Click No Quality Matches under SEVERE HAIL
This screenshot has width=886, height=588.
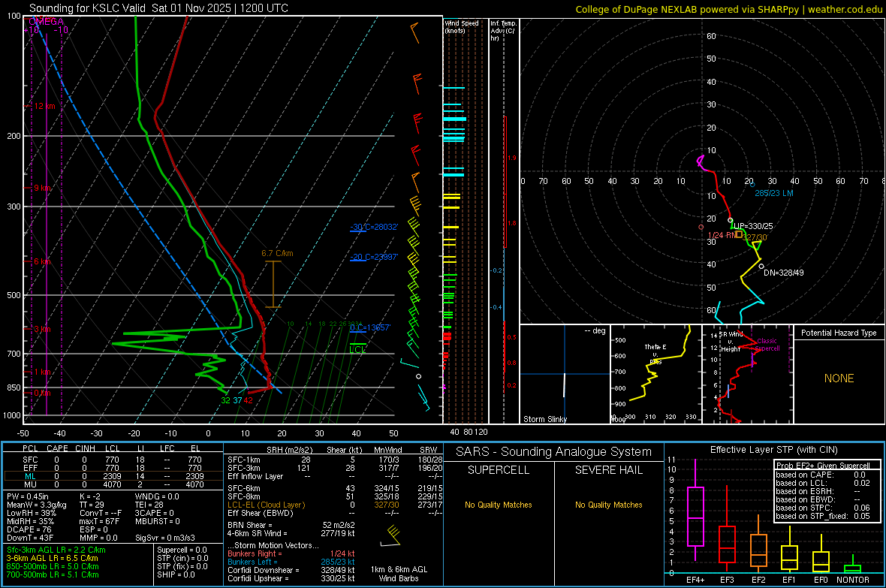point(608,505)
